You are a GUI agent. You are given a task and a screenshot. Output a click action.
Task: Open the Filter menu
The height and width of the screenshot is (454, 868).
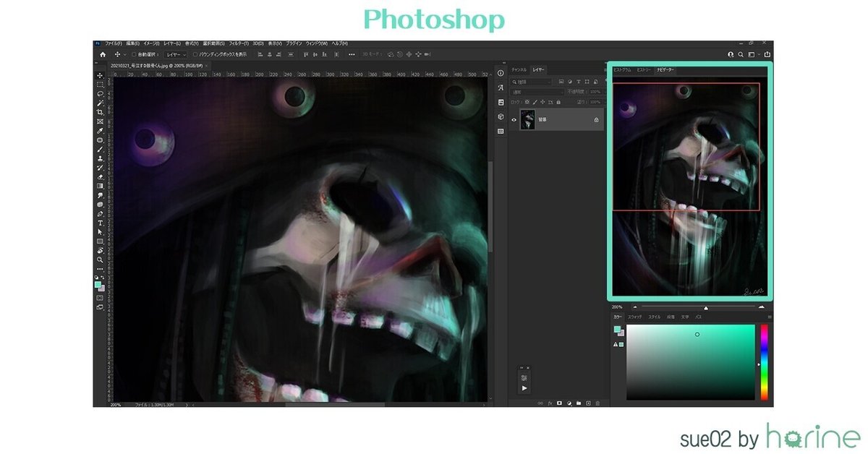coord(238,43)
